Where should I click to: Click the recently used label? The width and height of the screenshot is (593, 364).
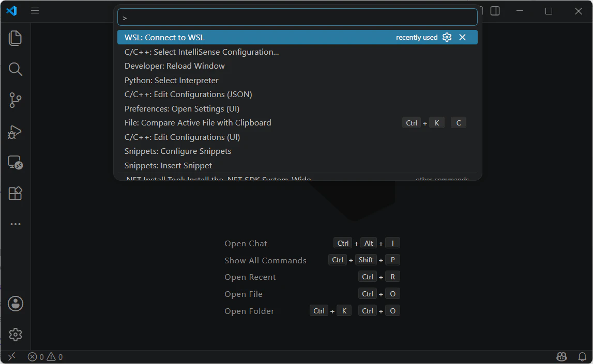(x=417, y=37)
